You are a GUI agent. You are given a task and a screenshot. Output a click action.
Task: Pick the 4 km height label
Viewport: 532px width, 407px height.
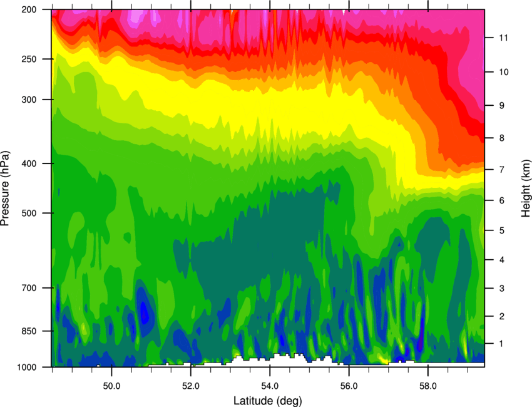click(x=502, y=260)
